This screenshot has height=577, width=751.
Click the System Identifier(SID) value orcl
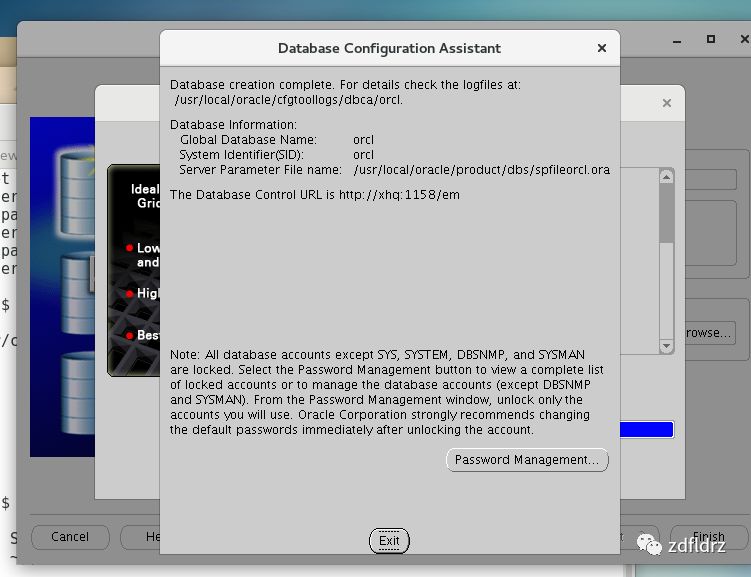pyautogui.click(x=363, y=155)
